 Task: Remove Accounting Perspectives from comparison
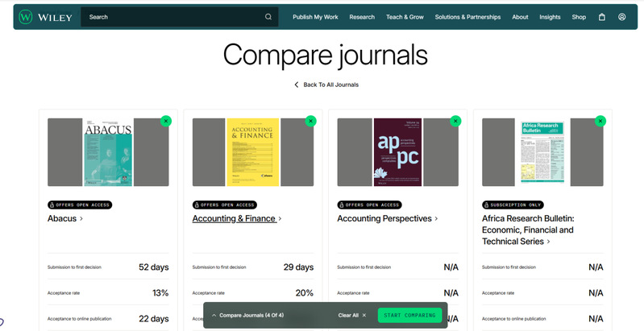tap(455, 121)
